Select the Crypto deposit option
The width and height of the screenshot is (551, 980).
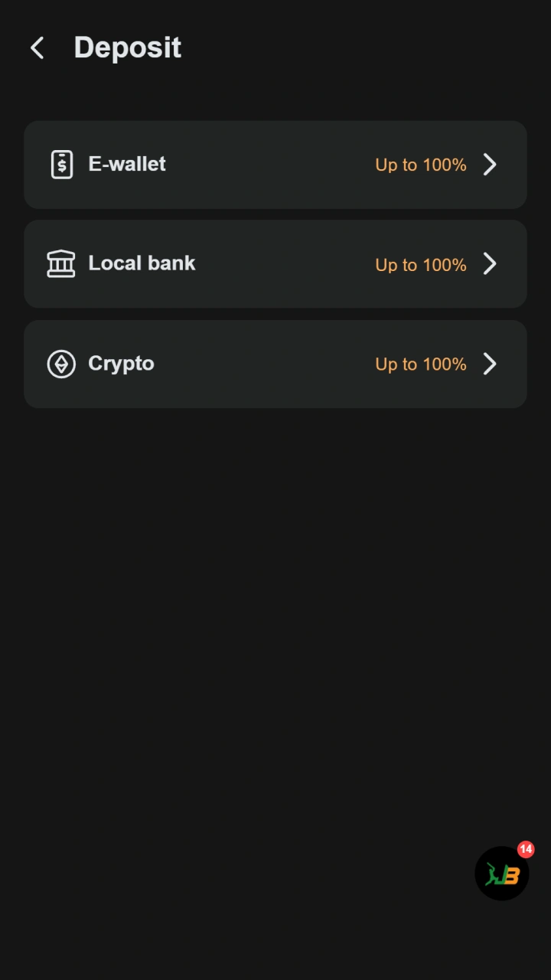click(275, 364)
